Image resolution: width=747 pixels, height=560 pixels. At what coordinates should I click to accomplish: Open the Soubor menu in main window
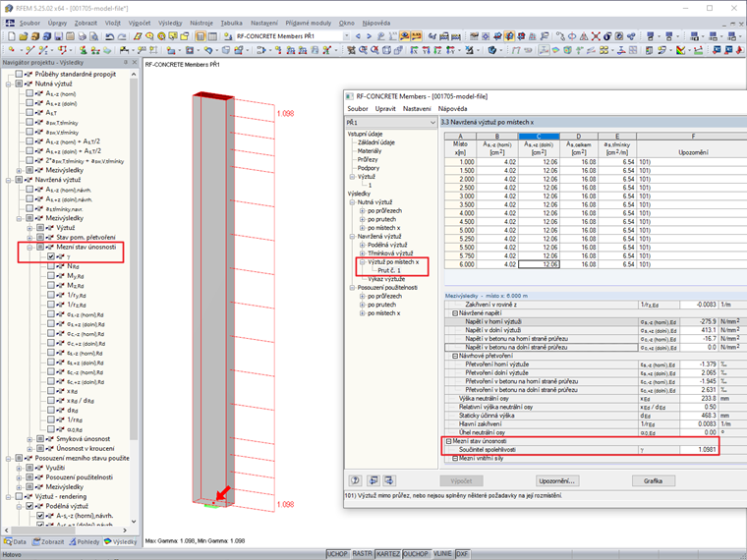(29, 23)
